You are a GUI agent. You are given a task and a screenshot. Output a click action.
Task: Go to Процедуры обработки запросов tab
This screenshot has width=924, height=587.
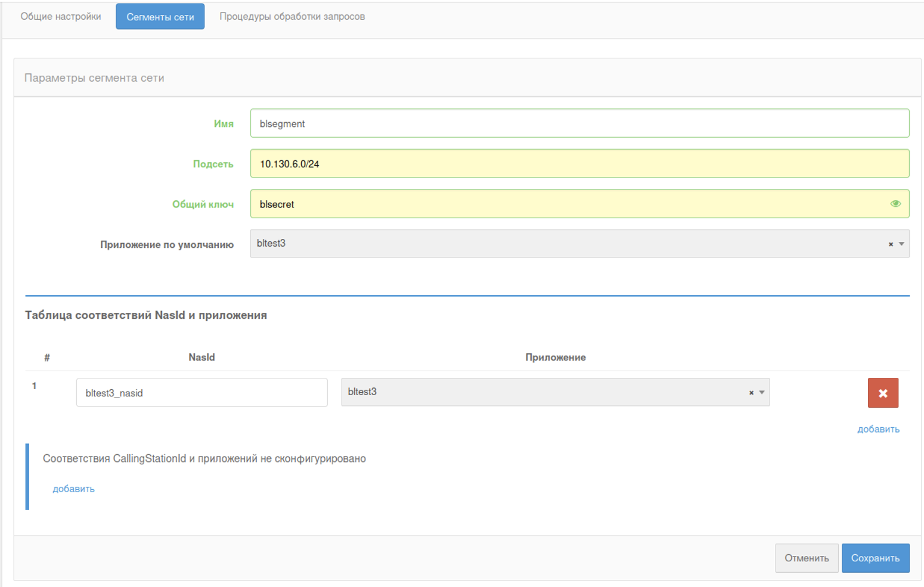click(292, 17)
